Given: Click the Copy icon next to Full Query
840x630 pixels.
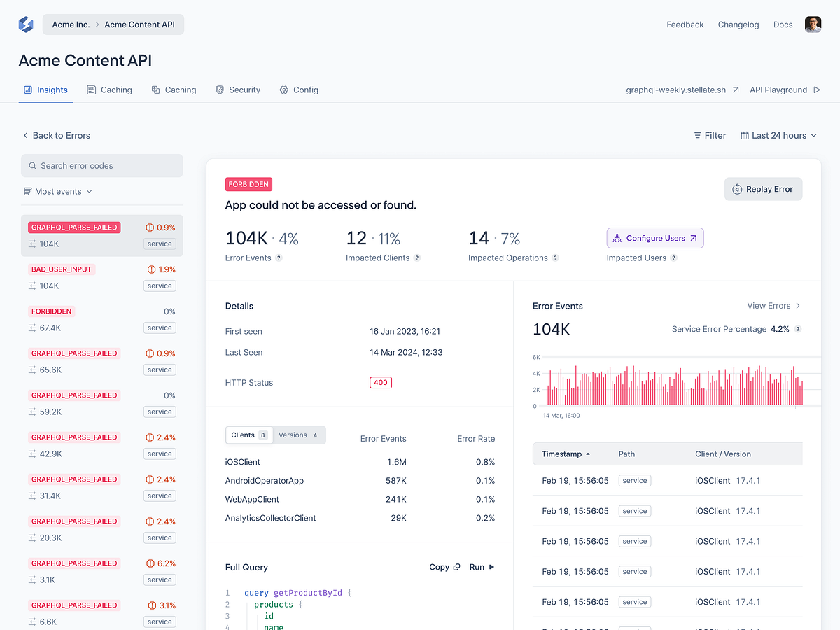Looking at the screenshot, I should (x=456, y=567).
